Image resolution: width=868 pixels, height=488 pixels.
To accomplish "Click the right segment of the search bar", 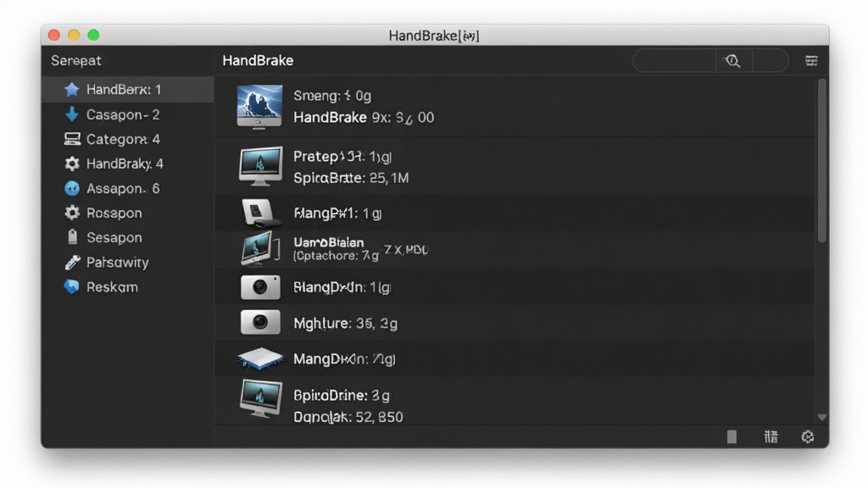I will pyautogui.click(x=771, y=61).
